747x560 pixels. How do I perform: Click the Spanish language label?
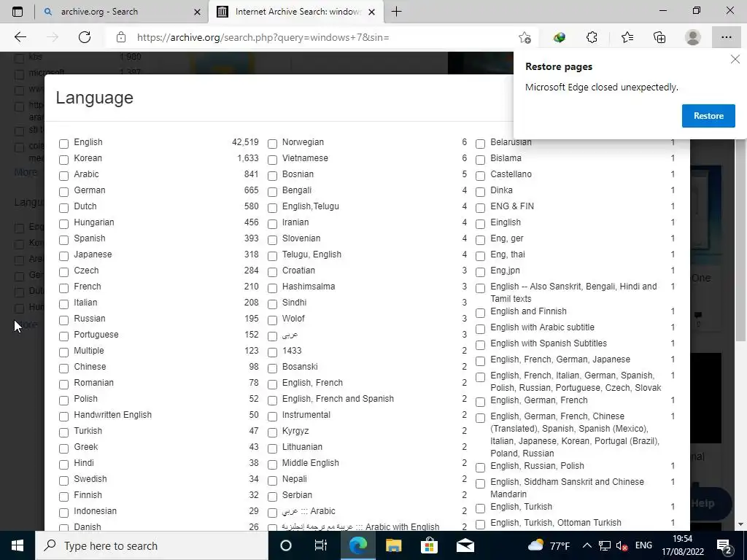pos(90,238)
